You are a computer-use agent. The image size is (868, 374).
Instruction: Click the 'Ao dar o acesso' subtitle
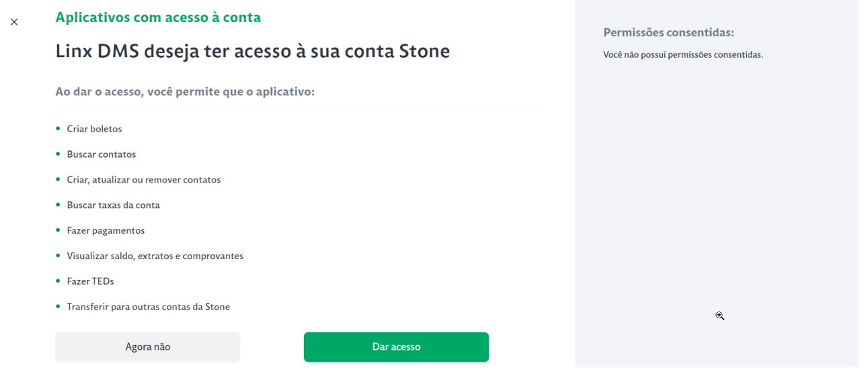tap(185, 91)
